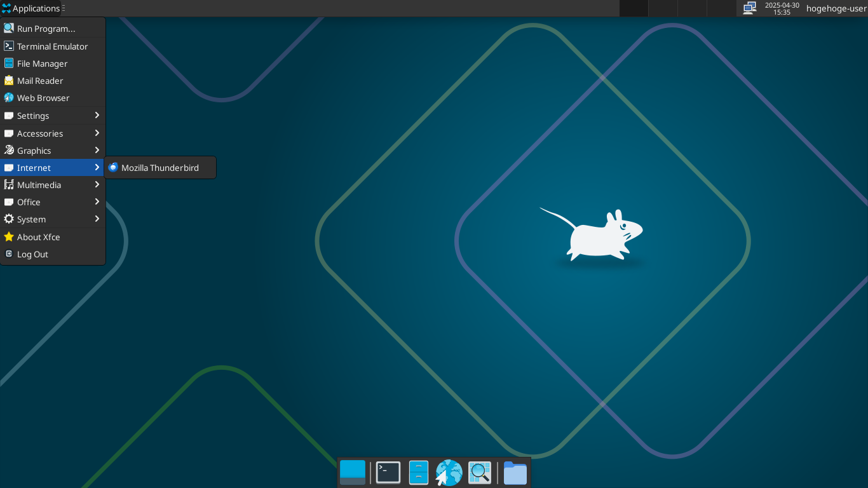Switch to the last workspace in the pager

pos(721,8)
